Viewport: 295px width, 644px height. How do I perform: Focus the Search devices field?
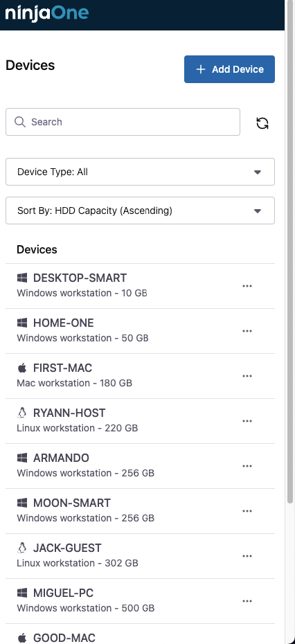[123, 122]
